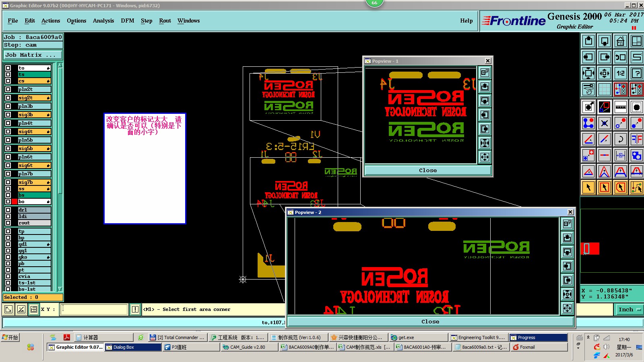Choose the net select arrow tool

point(637,187)
